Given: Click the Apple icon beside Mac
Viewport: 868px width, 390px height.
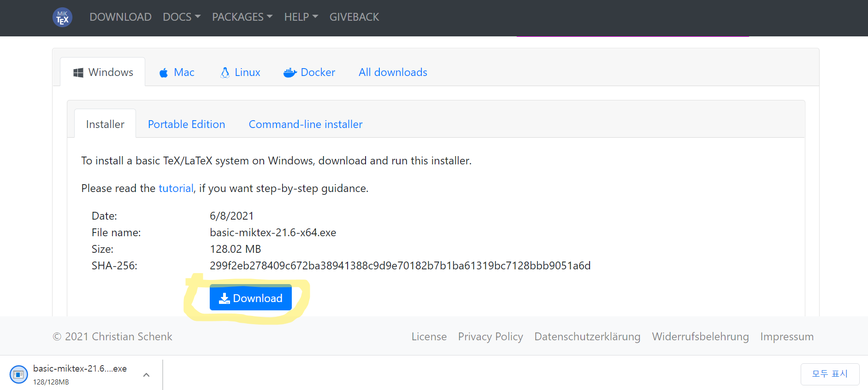Looking at the screenshot, I should pyautogui.click(x=164, y=73).
